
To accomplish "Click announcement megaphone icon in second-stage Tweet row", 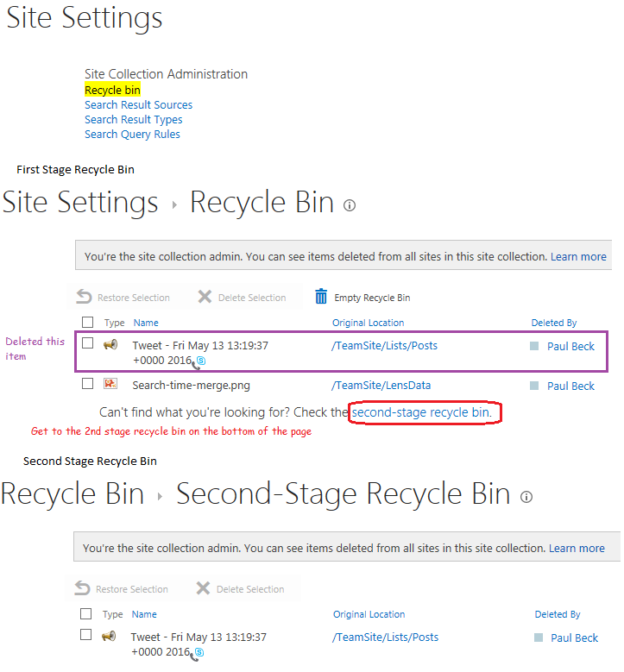I will click(x=109, y=636).
